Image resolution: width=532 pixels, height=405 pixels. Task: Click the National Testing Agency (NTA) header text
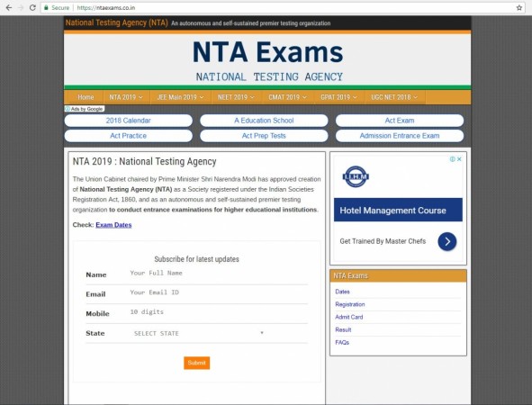point(117,22)
